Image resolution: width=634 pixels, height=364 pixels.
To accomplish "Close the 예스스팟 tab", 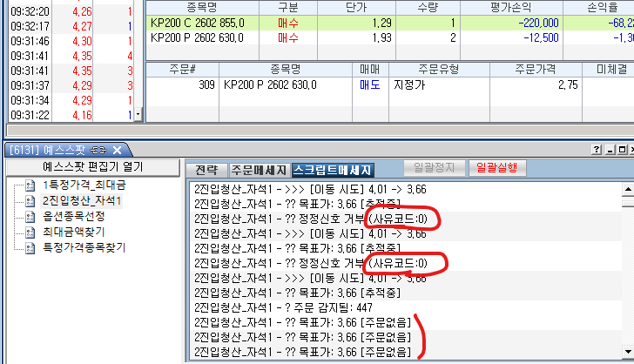I will tap(117, 151).
